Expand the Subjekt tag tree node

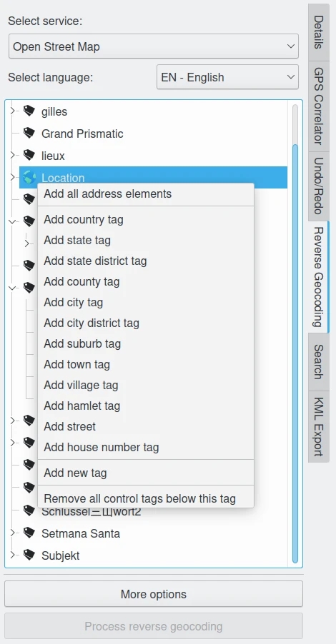pyautogui.click(x=12, y=555)
